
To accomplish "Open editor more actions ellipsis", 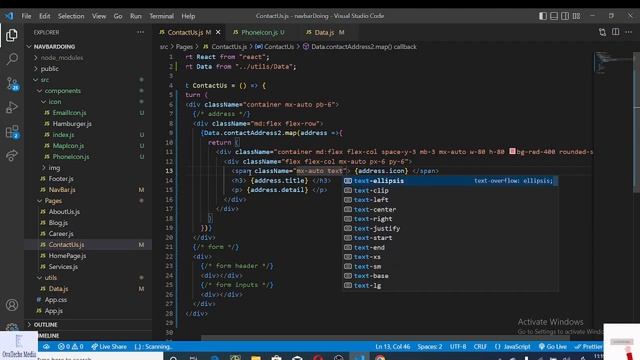I will coord(629,32).
